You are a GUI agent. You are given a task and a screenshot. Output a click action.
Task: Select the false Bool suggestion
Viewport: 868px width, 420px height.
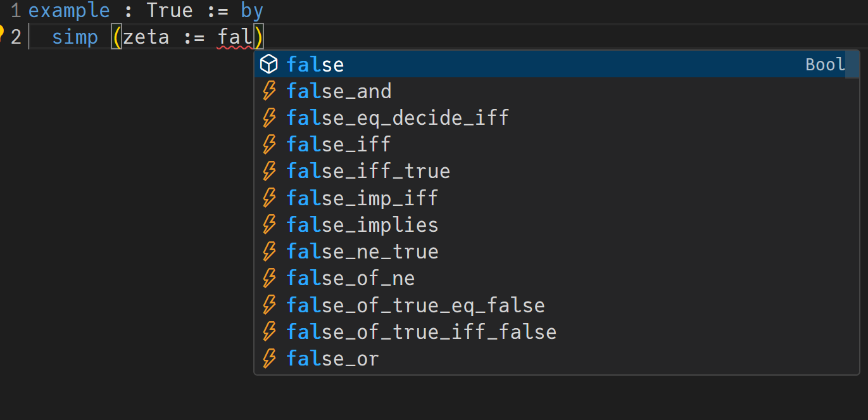315,65
